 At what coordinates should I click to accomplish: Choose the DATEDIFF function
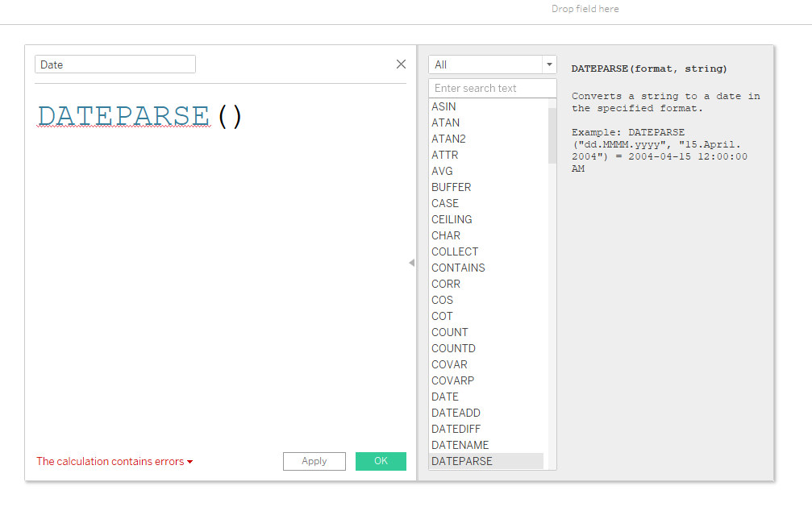click(x=456, y=429)
